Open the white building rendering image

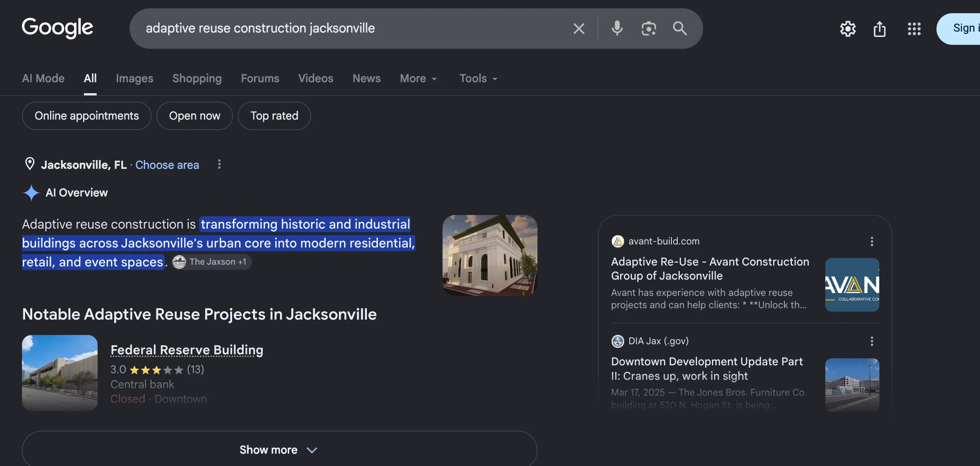pos(490,255)
